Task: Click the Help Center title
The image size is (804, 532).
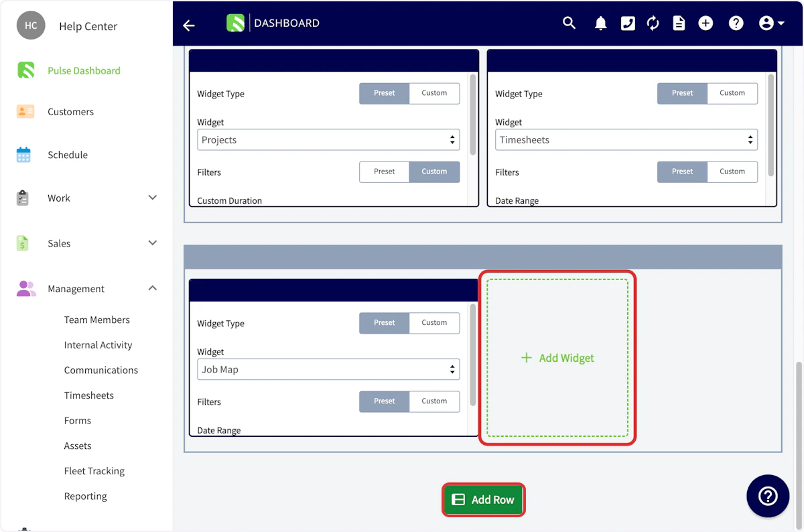Action: [x=88, y=26]
